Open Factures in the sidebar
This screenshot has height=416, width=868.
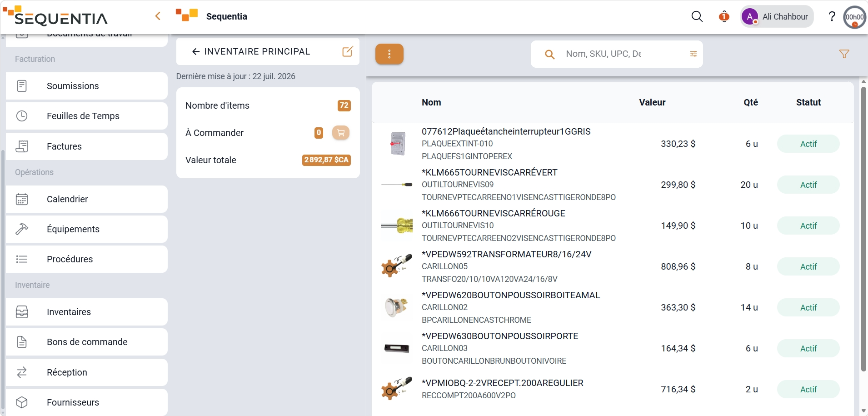pyautogui.click(x=86, y=146)
